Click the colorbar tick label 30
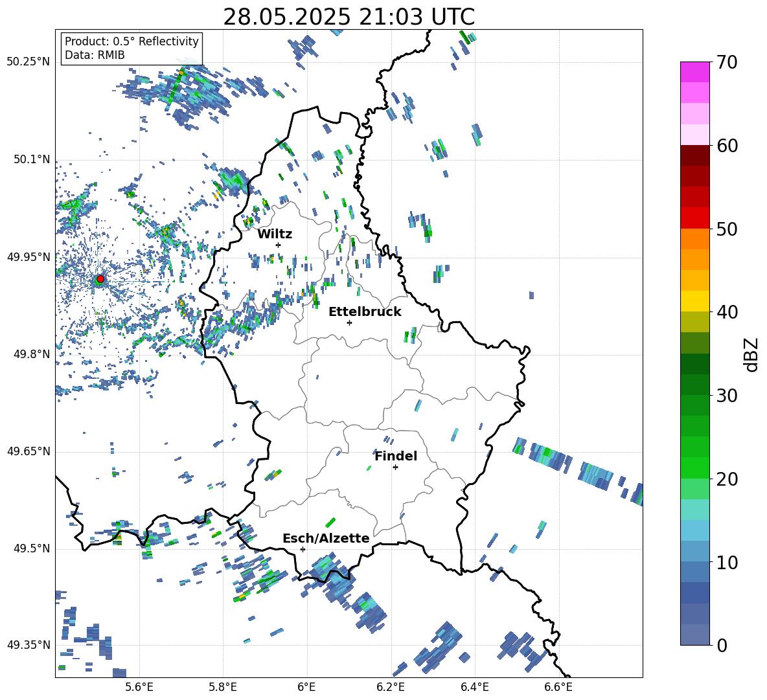This screenshot has width=767, height=700. point(727,396)
